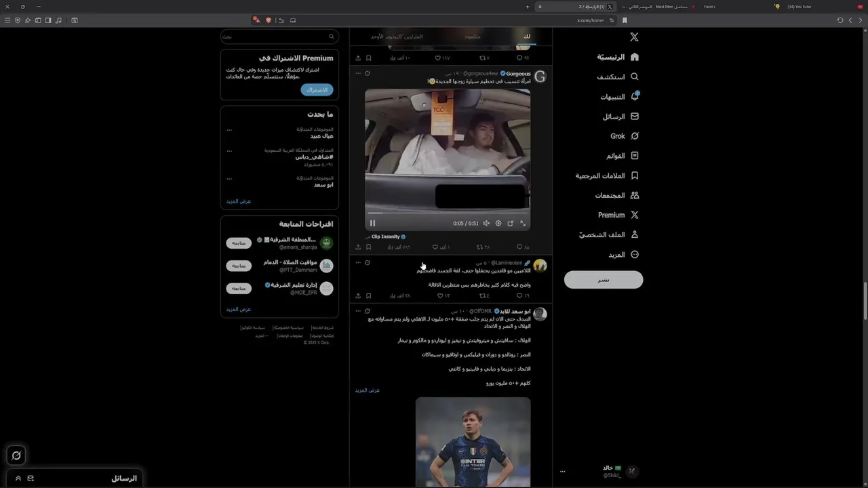Screen dimensions: 868x488
Task: Reply to the Gorgeous video post
Action: click(523, 247)
